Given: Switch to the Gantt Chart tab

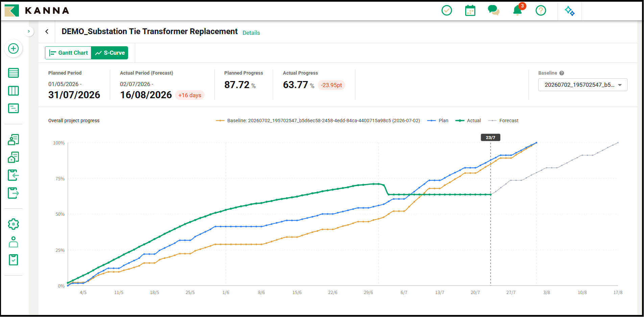Looking at the screenshot, I should coord(68,53).
